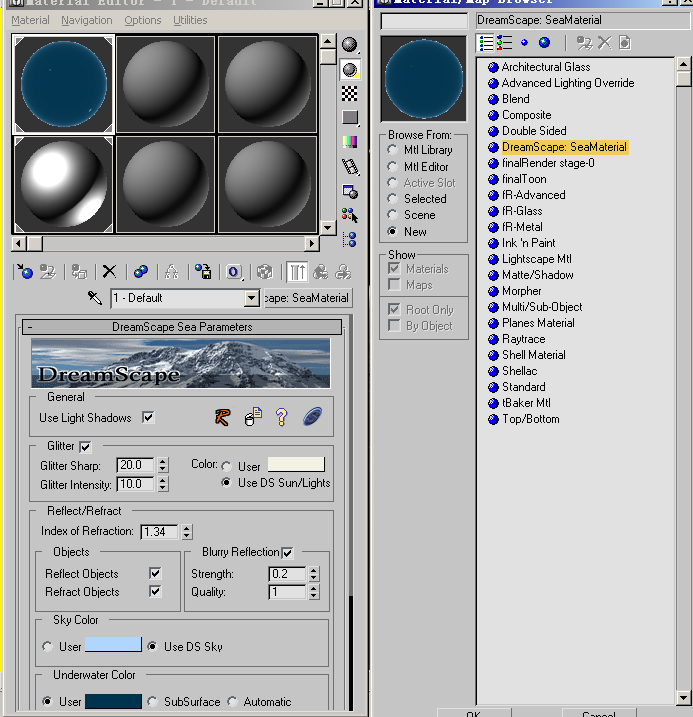Switch browser to View Small Icons

pos(524,43)
